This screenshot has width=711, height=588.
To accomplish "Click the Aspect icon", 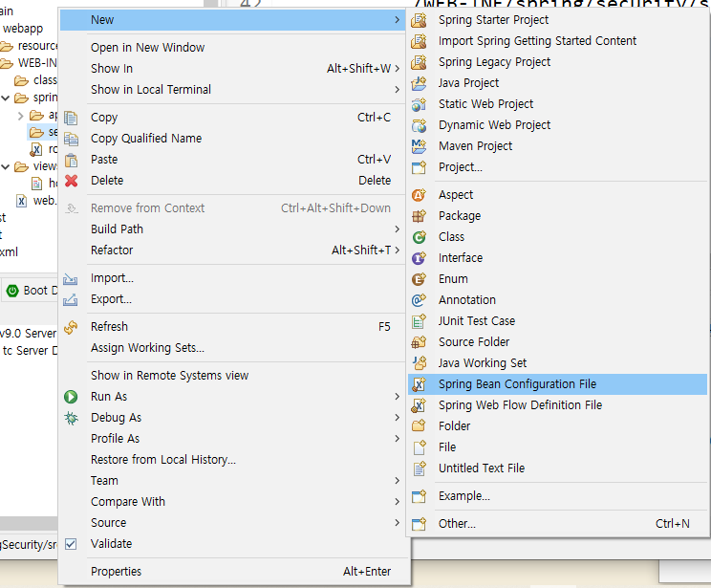I will 419,195.
